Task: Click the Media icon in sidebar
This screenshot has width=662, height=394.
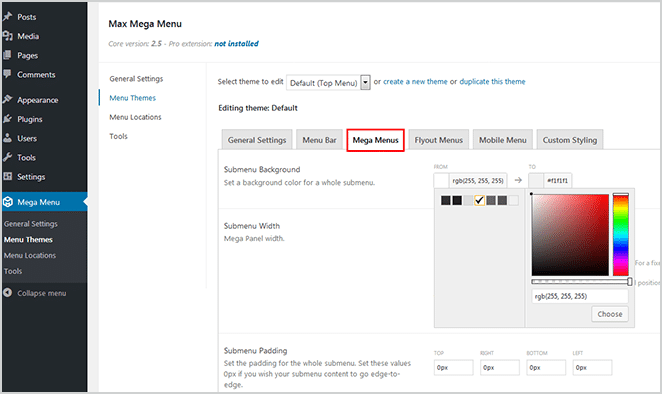Action: click(x=8, y=36)
